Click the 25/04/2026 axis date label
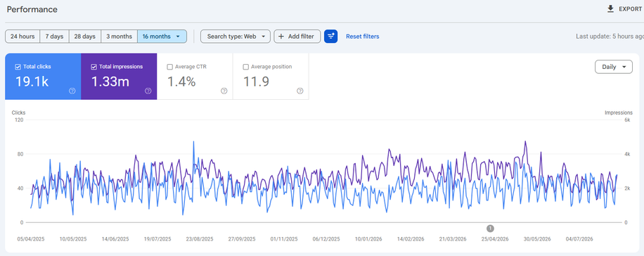 tap(495, 238)
